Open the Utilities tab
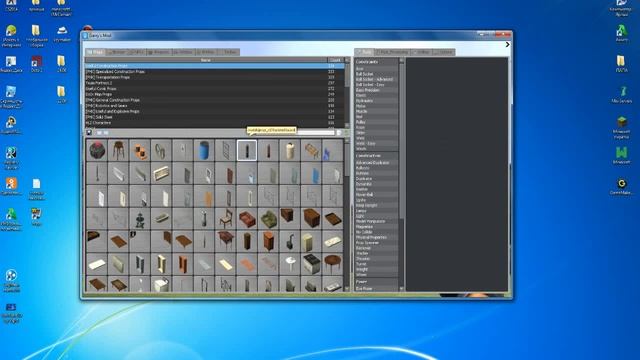The height and width of the screenshot is (360, 640). pyautogui.click(x=422, y=52)
